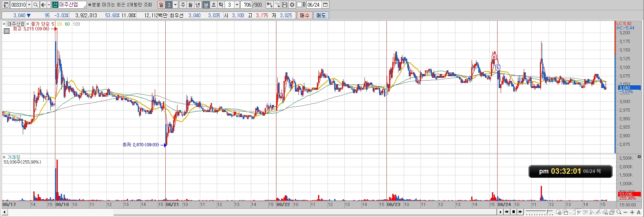Click the 최고 3,215 (09:06) high label
Image resolution: width=644 pixels, height=217 pixels.
[31, 29]
